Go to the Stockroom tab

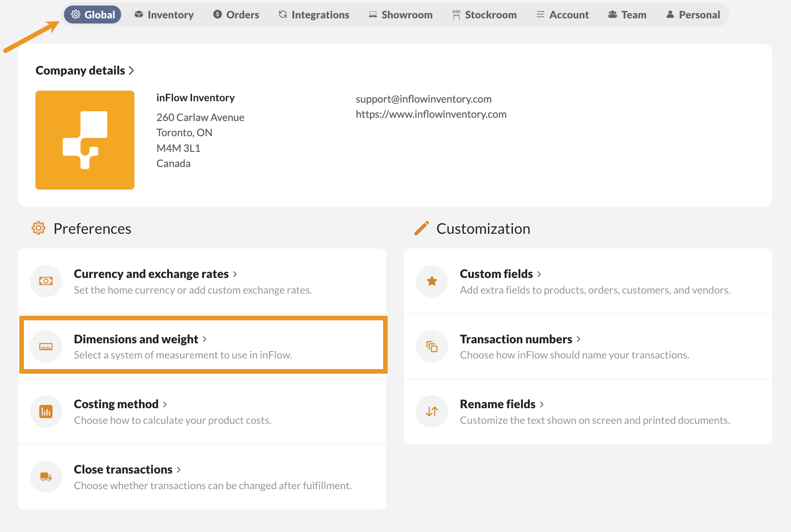pos(484,15)
